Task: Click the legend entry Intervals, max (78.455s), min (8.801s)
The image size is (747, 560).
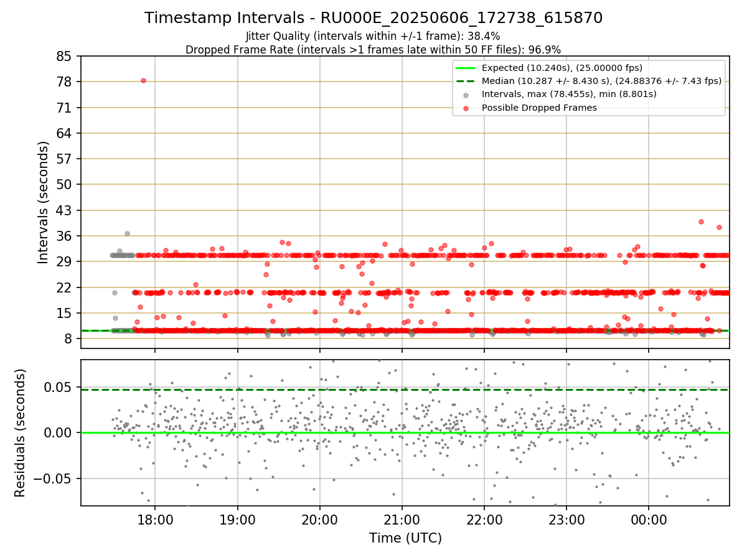Action: [569, 94]
